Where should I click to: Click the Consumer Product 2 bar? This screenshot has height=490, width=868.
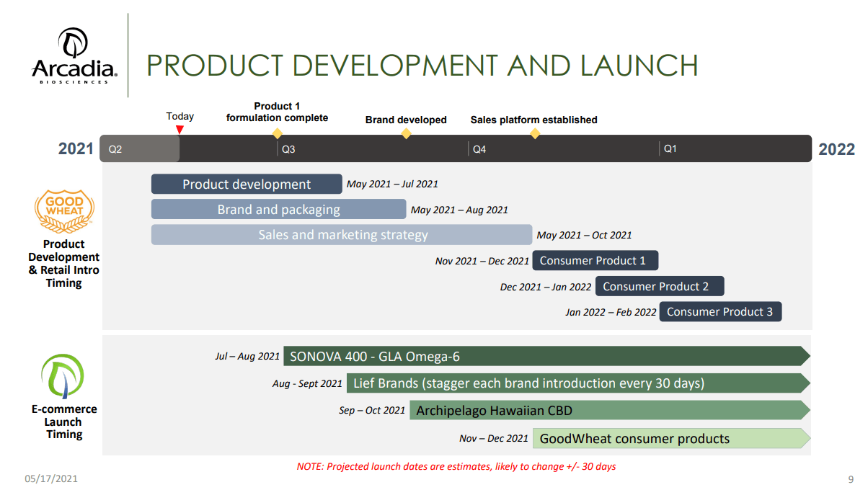point(660,286)
